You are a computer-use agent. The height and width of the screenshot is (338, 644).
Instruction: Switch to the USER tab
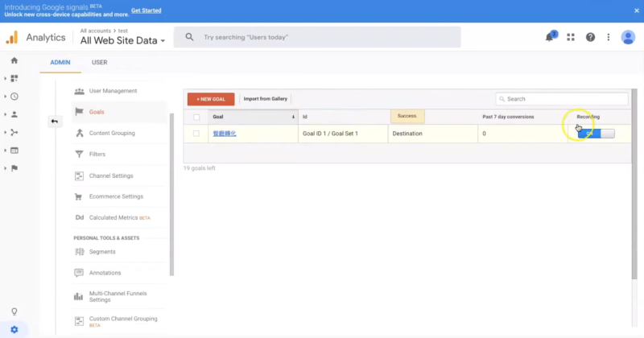tap(100, 62)
